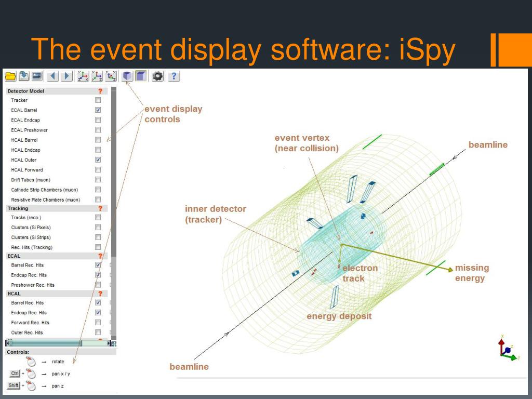Click the Detector Model red question mark
This screenshot has width=532, height=399.
[x=100, y=91]
